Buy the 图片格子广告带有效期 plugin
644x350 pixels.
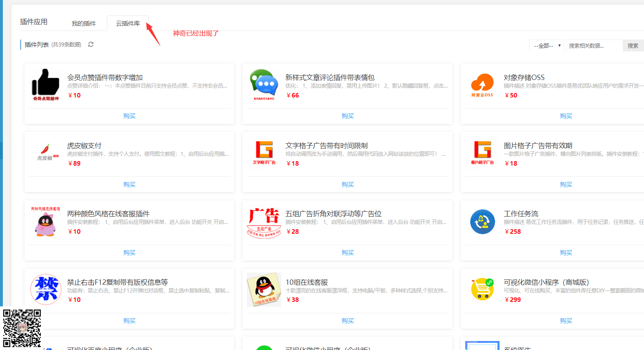pyautogui.click(x=566, y=185)
